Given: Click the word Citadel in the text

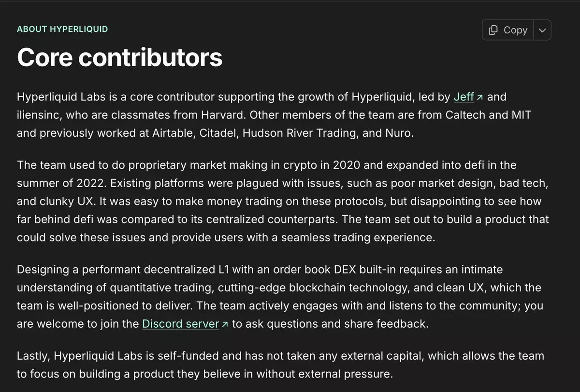Looking at the screenshot, I should [x=218, y=133].
